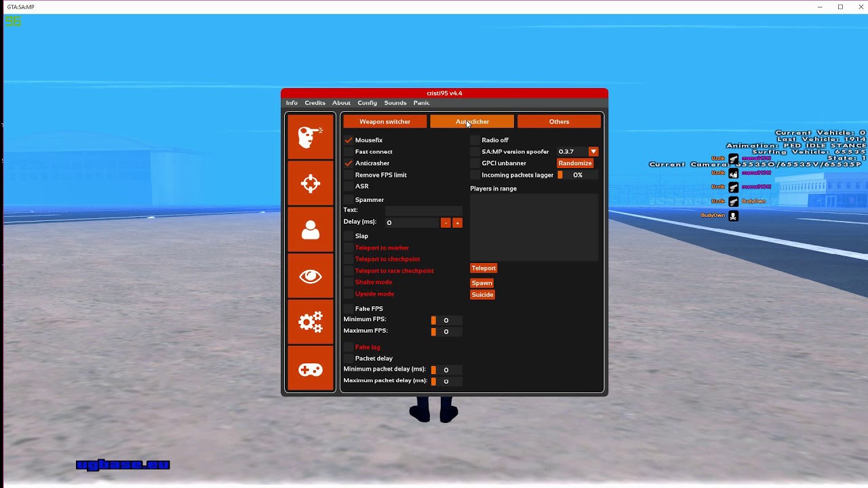Enable Teleport to marker checkbox
This screenshot has width=868, height=488.
click(349, 248)
